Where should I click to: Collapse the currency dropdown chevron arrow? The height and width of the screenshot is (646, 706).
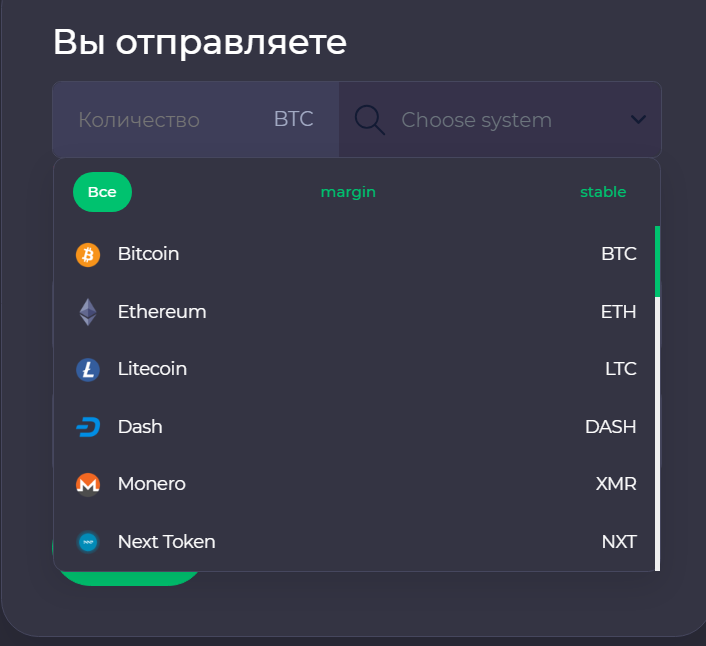[x=639, y=120]
